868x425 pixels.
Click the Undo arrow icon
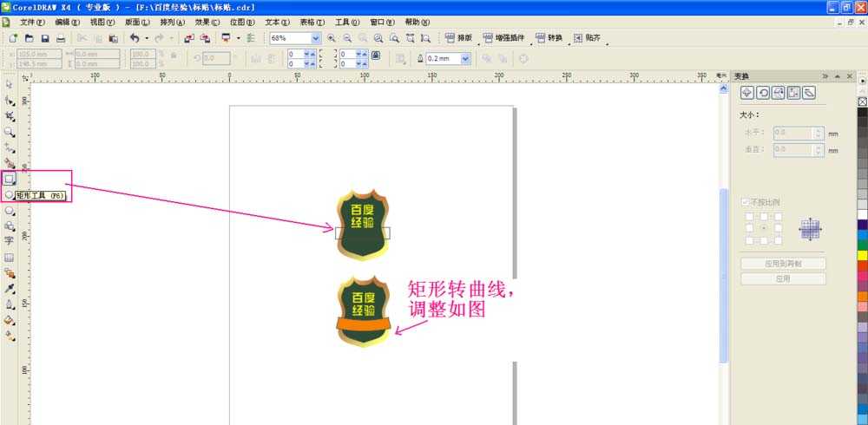click(x=134, y=38)
